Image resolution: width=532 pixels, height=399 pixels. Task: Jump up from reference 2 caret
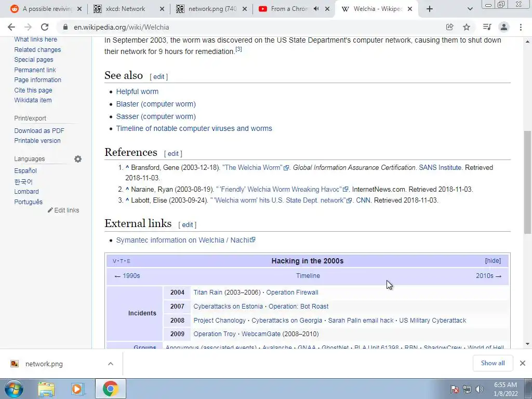click(127, 189)
